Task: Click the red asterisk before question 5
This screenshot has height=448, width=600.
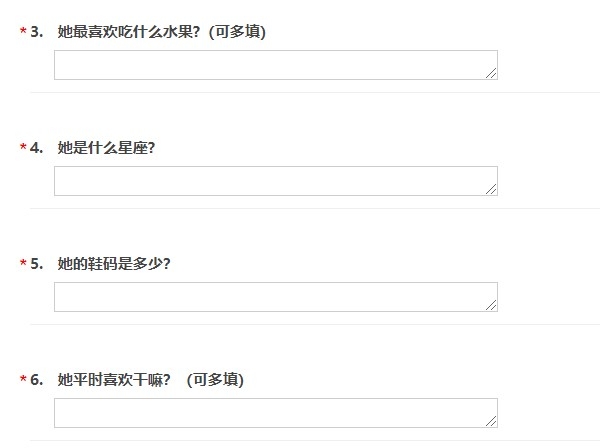Action: (23, 263)
